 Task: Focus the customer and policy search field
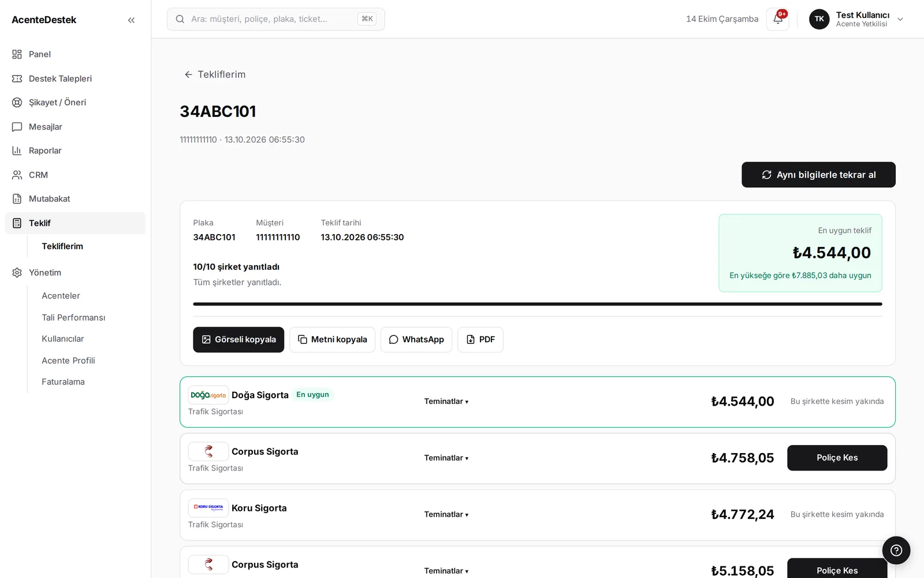pyautogui.click(x=275, y=19)
